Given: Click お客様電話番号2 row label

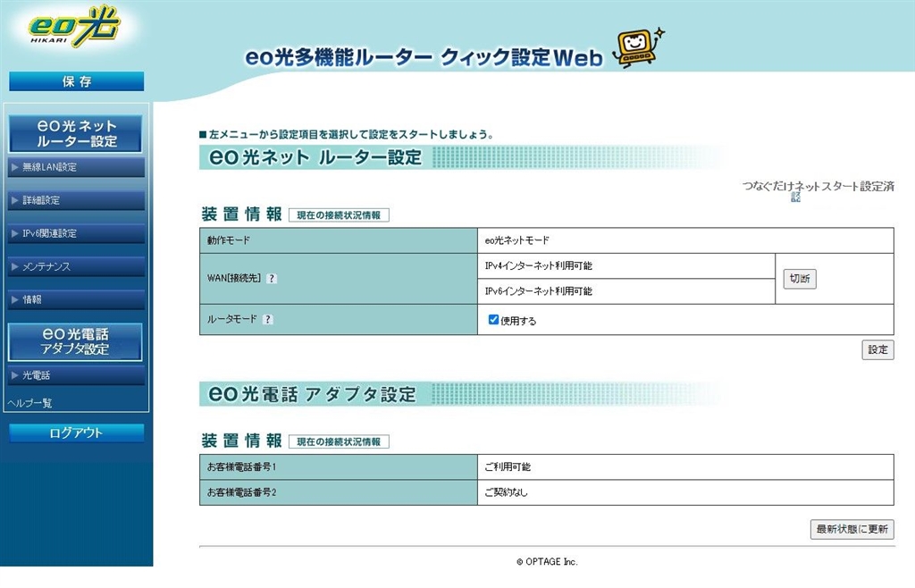Looking at the screenshot, I should click(339, 493).
